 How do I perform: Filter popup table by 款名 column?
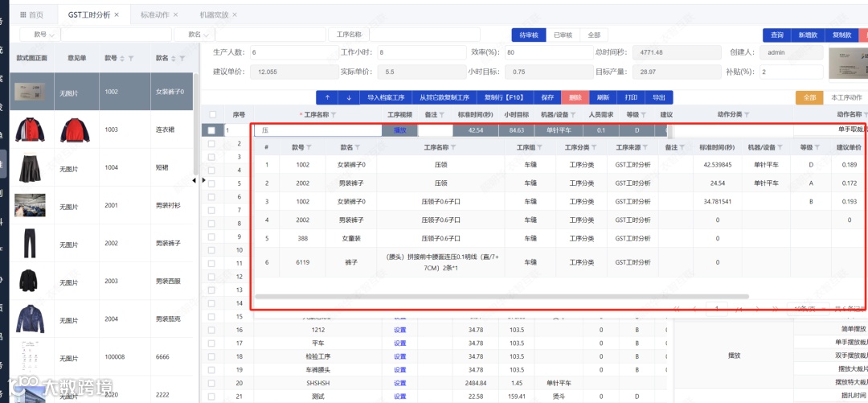[x=358, y=147]
